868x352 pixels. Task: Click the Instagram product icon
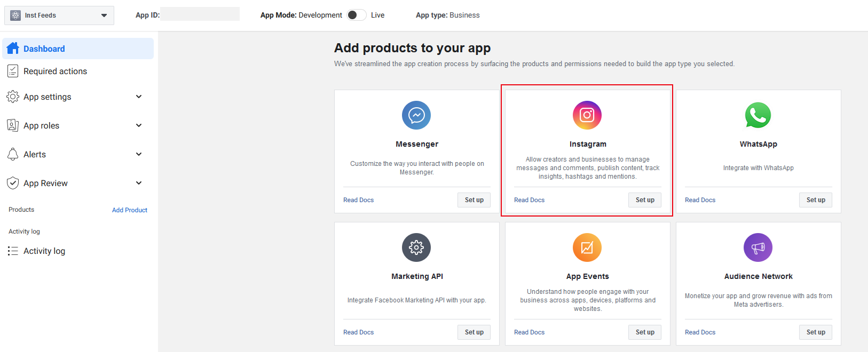[587, 115]
